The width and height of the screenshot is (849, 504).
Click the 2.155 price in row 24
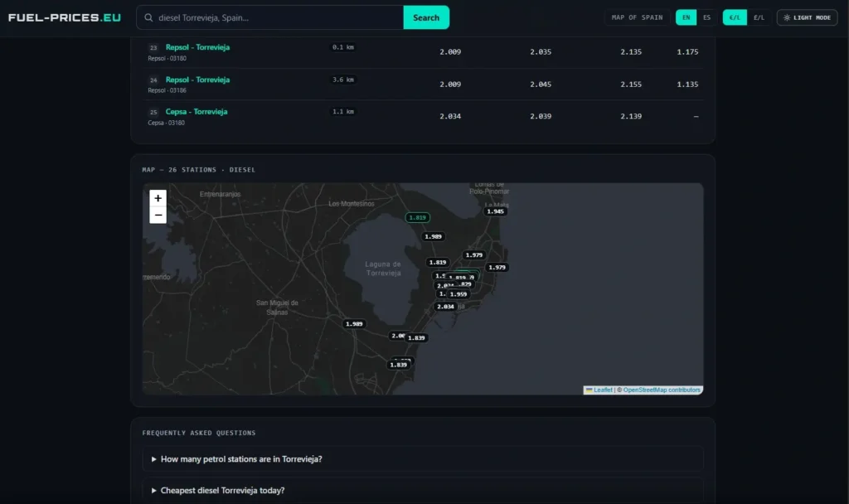631,85
